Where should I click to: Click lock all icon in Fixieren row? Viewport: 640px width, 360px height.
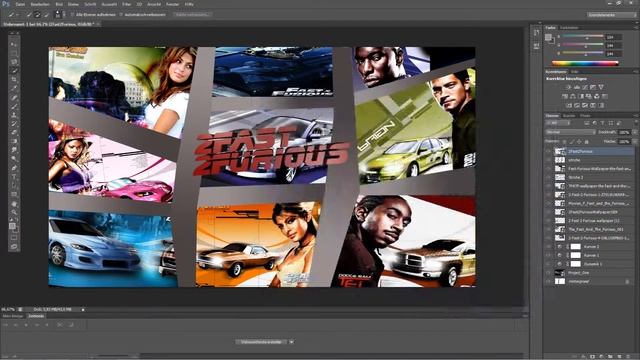tap(587, 142)
